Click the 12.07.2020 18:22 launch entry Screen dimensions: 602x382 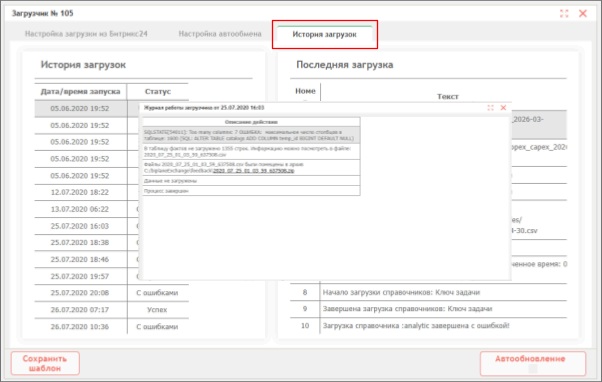[81, 192]
